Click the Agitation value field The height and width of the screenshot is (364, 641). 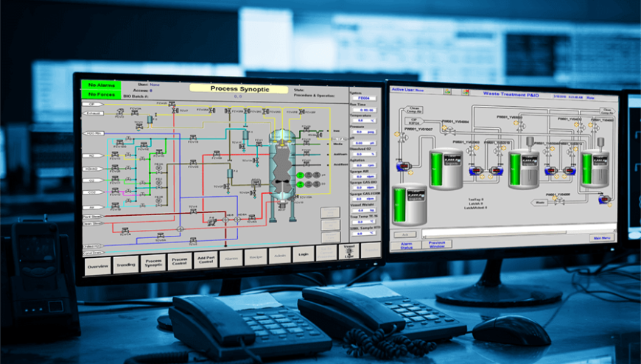364,165
